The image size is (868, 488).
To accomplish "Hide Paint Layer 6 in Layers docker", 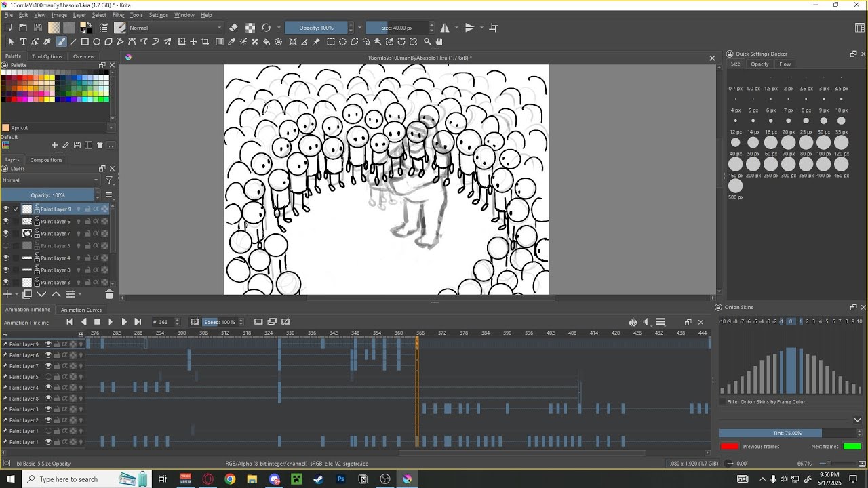I will tap(6, 222).
